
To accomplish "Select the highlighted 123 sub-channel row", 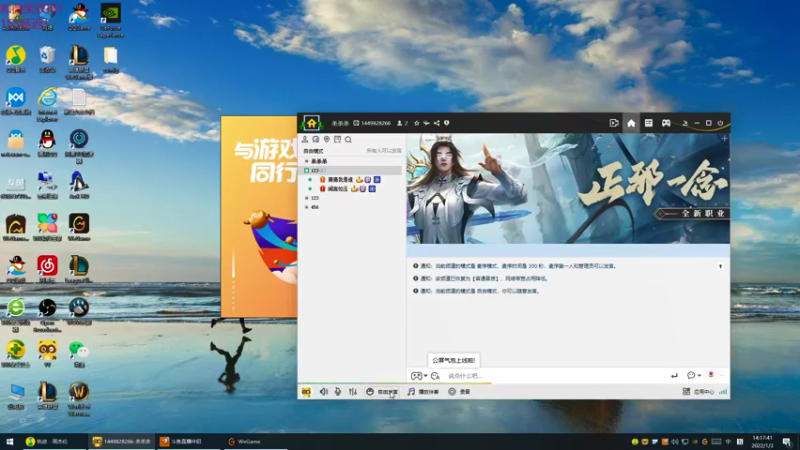I will pyautogui.click(x=352, y=170).
